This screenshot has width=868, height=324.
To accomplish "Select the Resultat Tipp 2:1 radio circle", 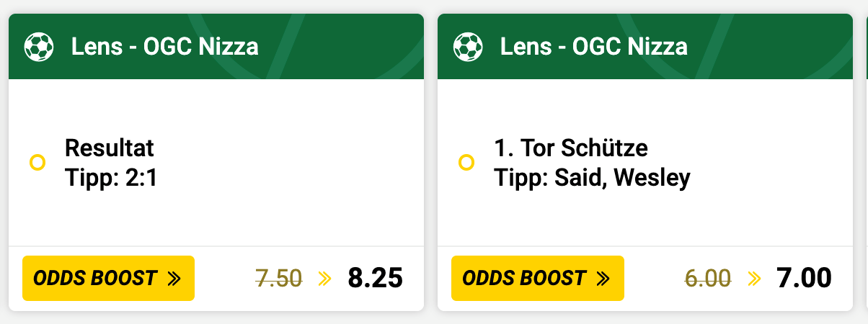I will click(37, 163).
